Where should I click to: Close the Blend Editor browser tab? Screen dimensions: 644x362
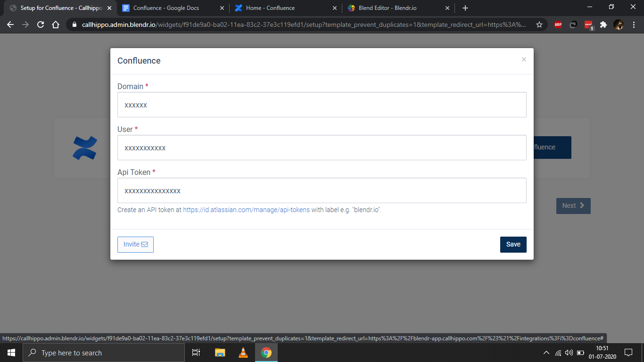[x=448, y=8]
